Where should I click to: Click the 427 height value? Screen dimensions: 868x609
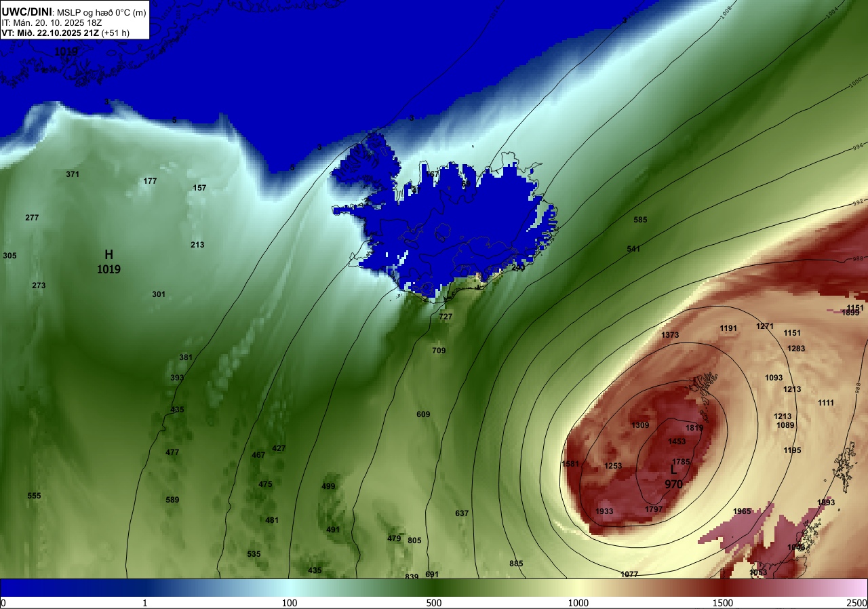[x=279, y=448]
